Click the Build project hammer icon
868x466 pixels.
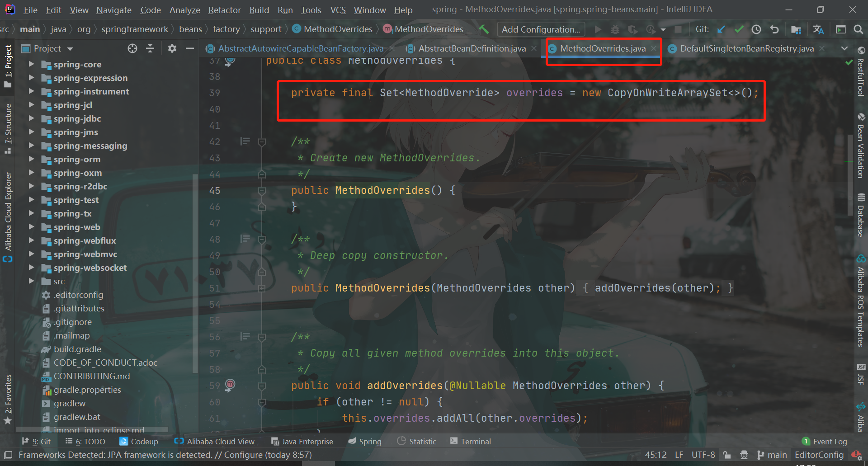click(x=484, y=29)
